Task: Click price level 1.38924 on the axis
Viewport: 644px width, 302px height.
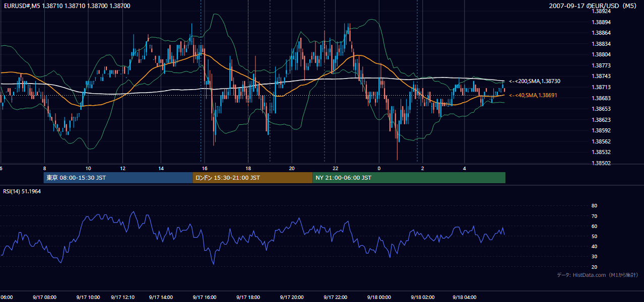Action: [x=602, y=11]
